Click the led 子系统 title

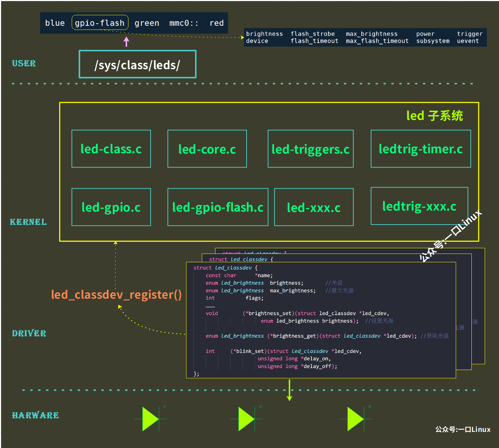(434, 116)
